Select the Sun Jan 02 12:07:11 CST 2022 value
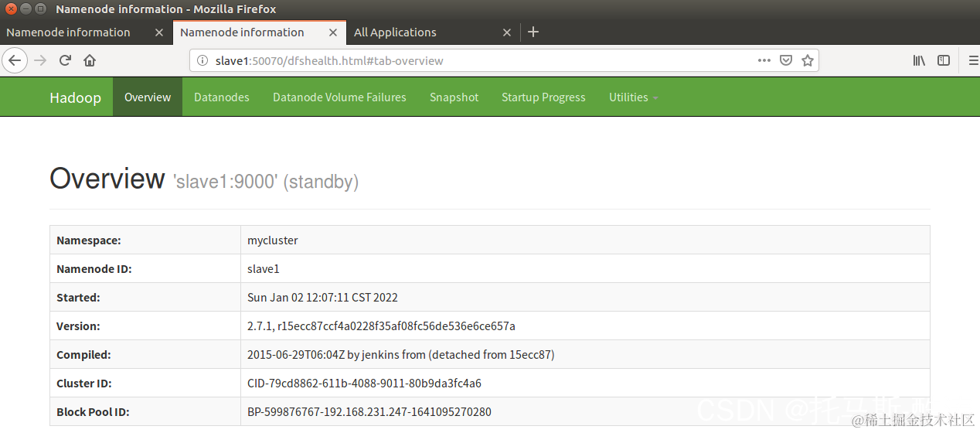 [x=322, y=298]
